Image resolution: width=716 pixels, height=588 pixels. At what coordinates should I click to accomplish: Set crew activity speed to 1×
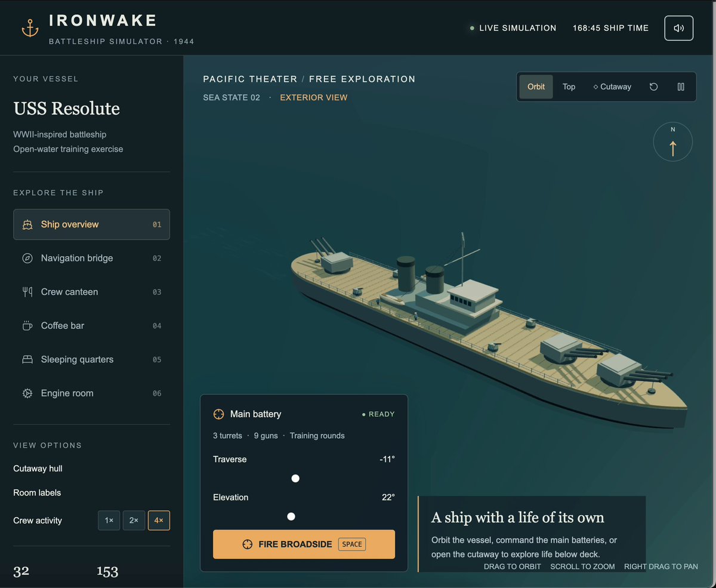pyautogui.click(x=109, y=521)
